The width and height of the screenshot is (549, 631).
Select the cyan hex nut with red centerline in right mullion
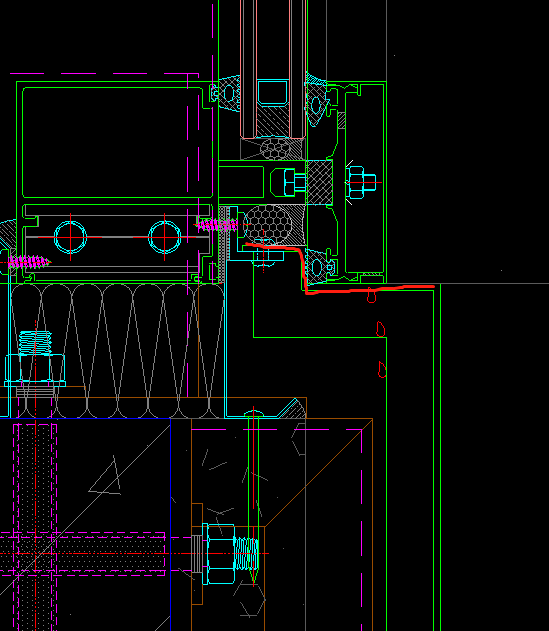pyautogui.click(x=361, y=183)
